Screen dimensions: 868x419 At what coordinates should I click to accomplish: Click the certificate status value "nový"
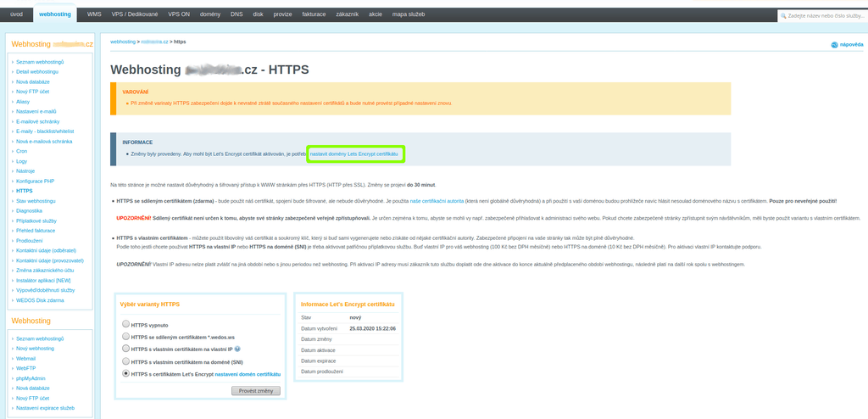355,318
